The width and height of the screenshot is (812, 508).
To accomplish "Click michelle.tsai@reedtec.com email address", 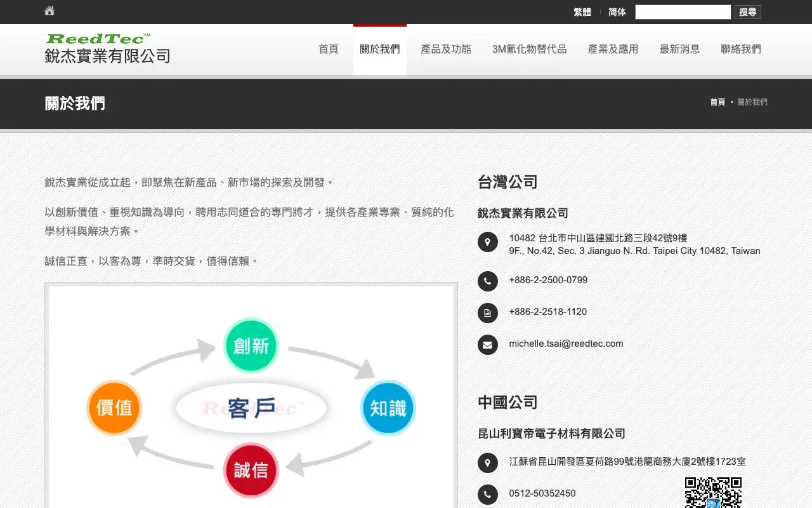I will 566,344.
